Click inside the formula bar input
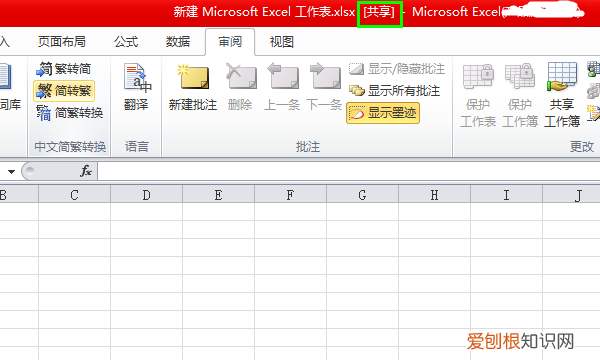Screen dimensions: 600x360 coord(349,171)
